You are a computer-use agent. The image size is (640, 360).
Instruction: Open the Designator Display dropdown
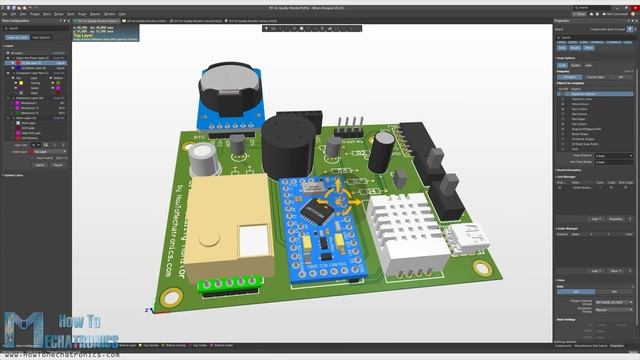pos(614,310)
